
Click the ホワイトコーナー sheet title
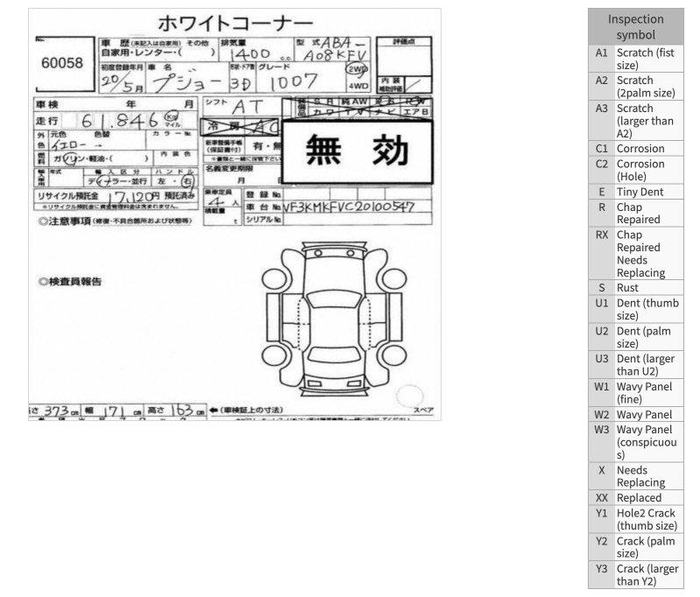[235, 23]
